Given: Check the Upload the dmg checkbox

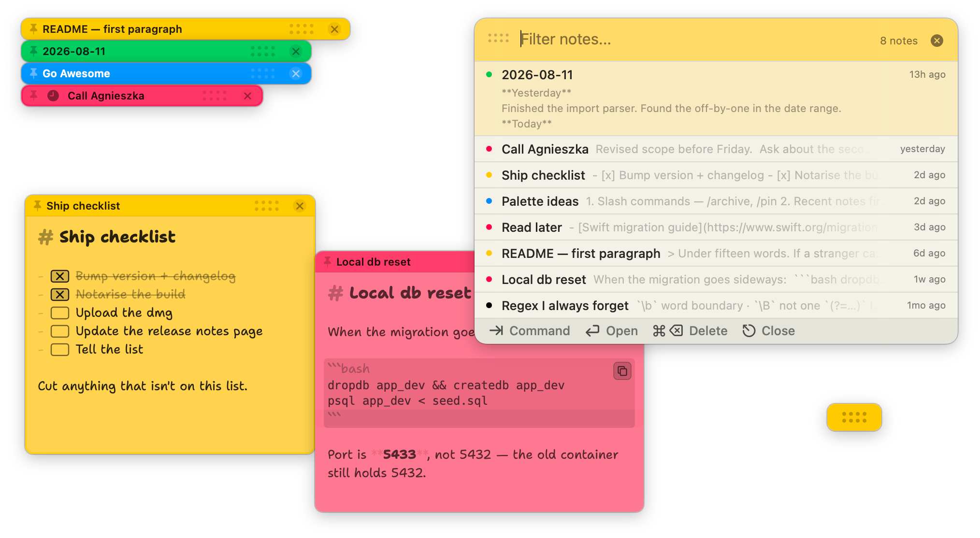Looking at the screenshot, I should coord(60,313).
